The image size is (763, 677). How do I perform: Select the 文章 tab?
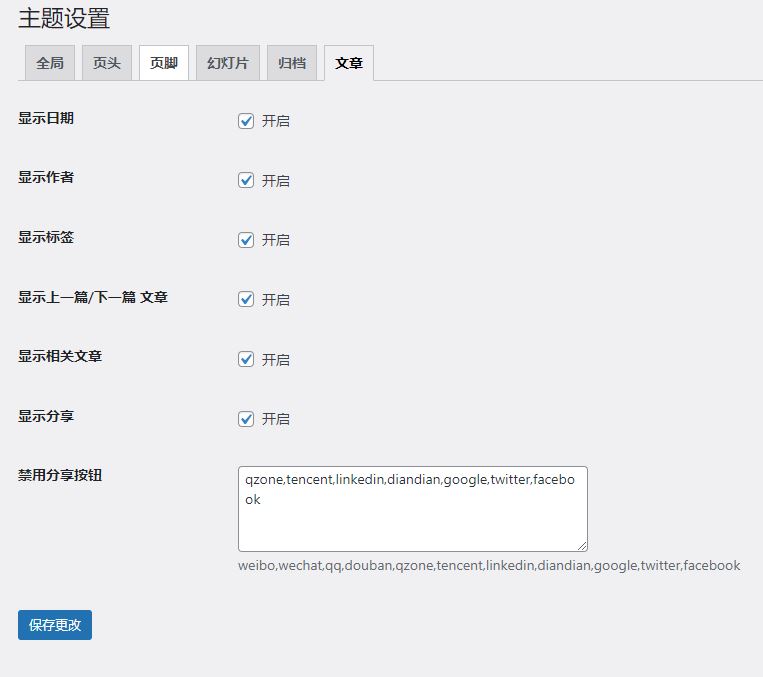[349, 63]
